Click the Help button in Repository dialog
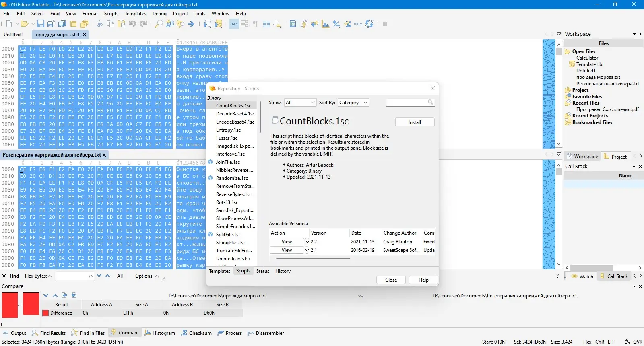 coord(423,280)
